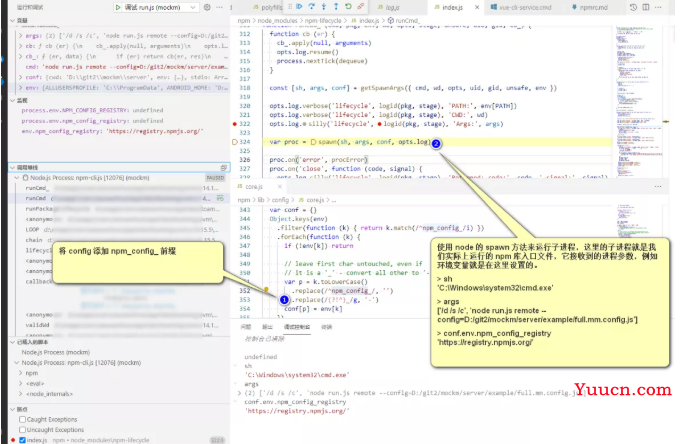Restart the debug session
684x444 pixels.
tap(348, 7)
